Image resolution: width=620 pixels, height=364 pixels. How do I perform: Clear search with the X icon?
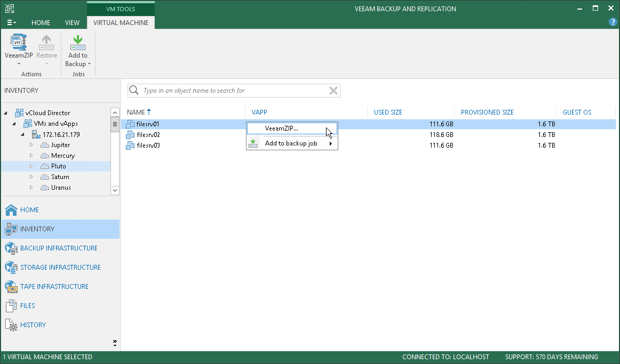coord(333,91)
